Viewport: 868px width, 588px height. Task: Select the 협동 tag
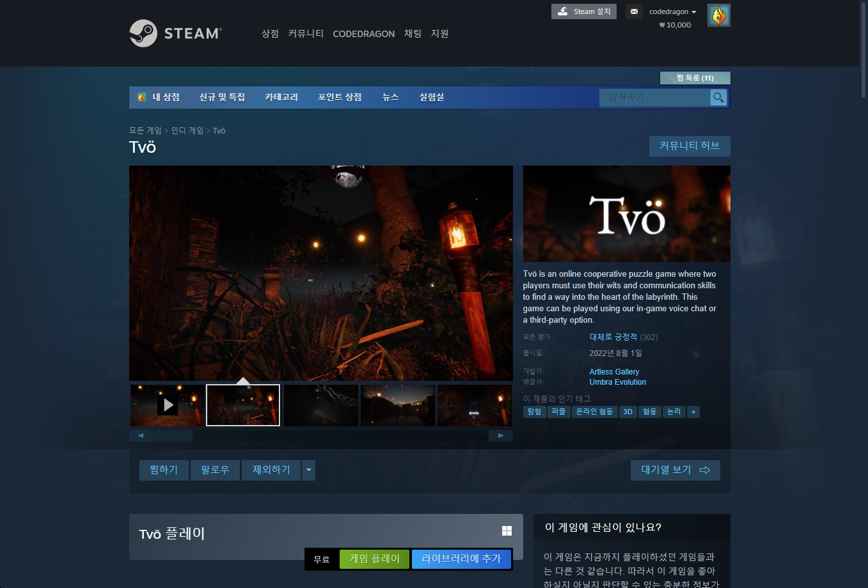tap(649, 412)
